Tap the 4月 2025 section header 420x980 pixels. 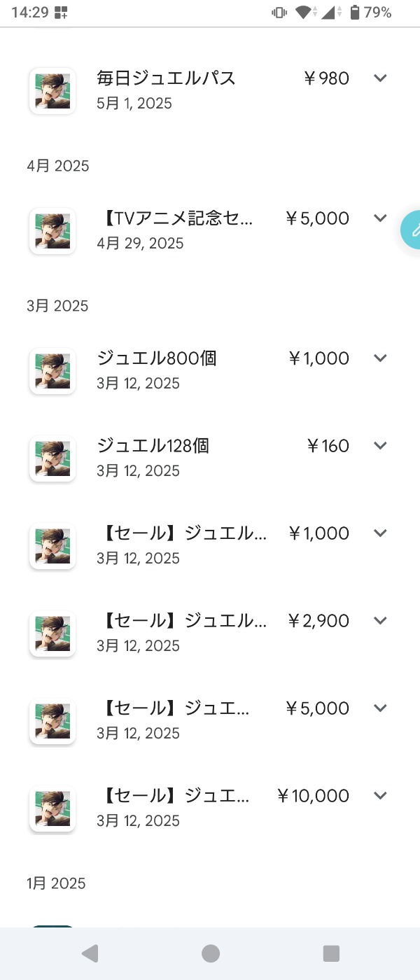pyautogui.click(x=58, y=166)
